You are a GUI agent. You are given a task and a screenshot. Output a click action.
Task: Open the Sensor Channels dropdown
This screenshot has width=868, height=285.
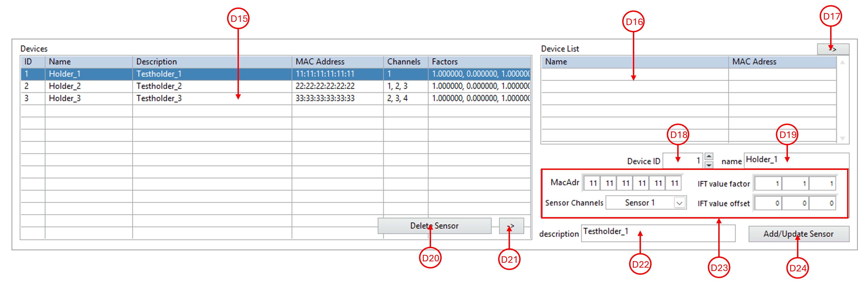point(679,203)
